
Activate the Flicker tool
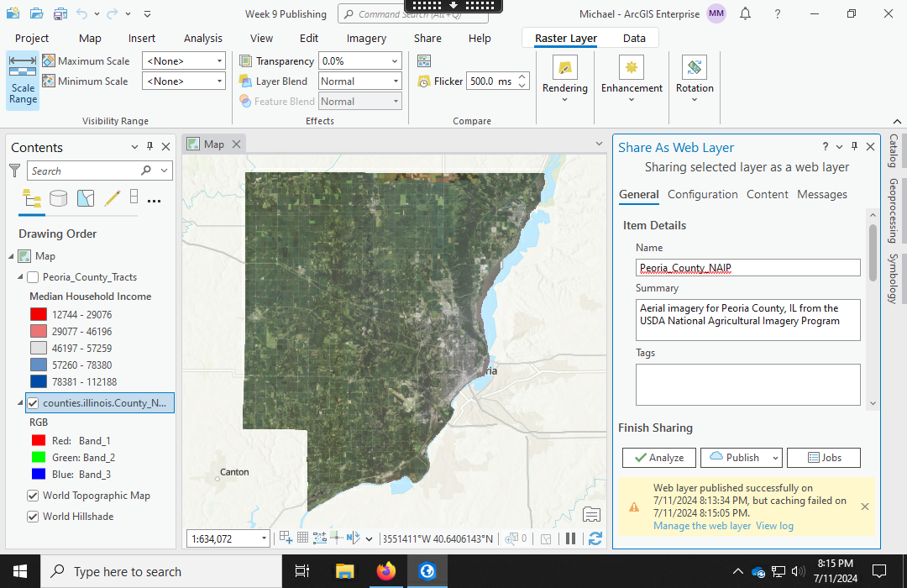(x=440, y=81)
